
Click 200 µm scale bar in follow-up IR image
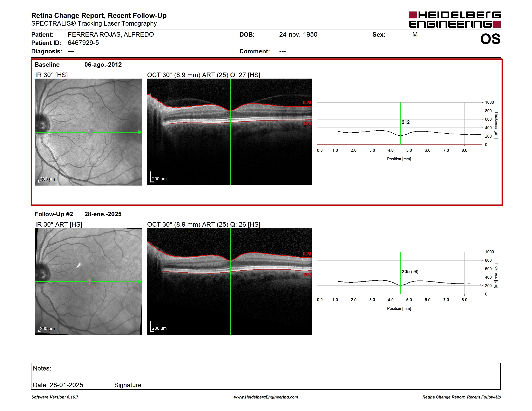coord(47,329)
